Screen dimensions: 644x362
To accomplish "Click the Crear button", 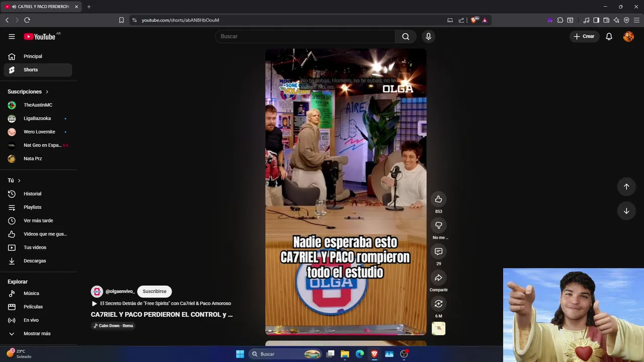I will point(584,36).
